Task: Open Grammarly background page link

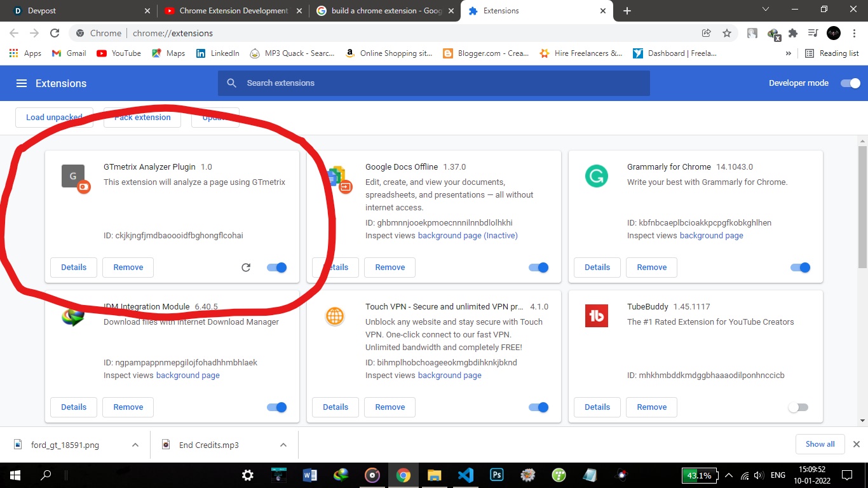Action: point(712,236)
